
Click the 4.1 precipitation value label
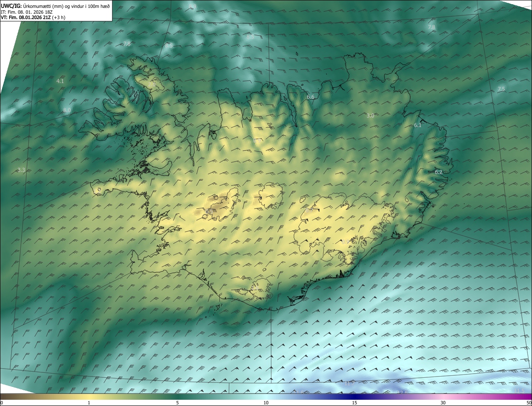pos(60,81)
